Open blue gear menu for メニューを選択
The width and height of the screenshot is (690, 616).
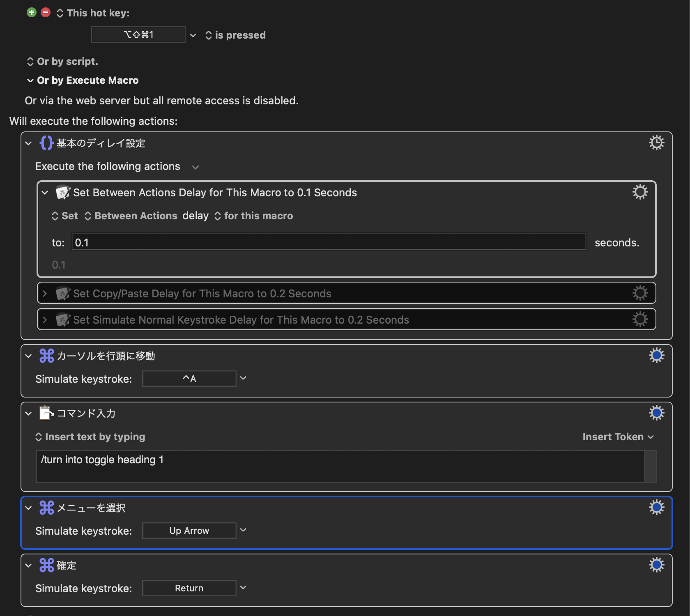[656, 507]
